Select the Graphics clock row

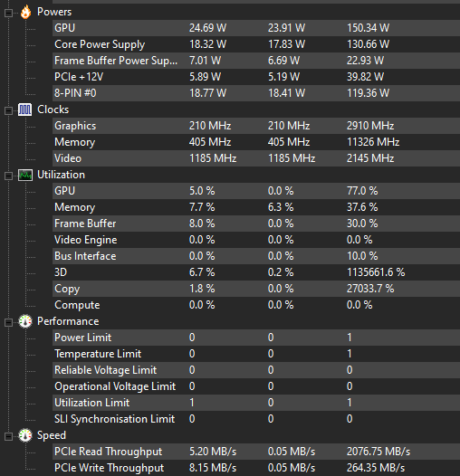(256, 126)
